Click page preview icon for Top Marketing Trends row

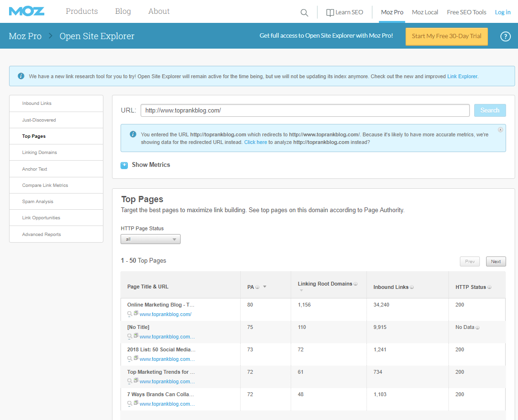(136, 380)
